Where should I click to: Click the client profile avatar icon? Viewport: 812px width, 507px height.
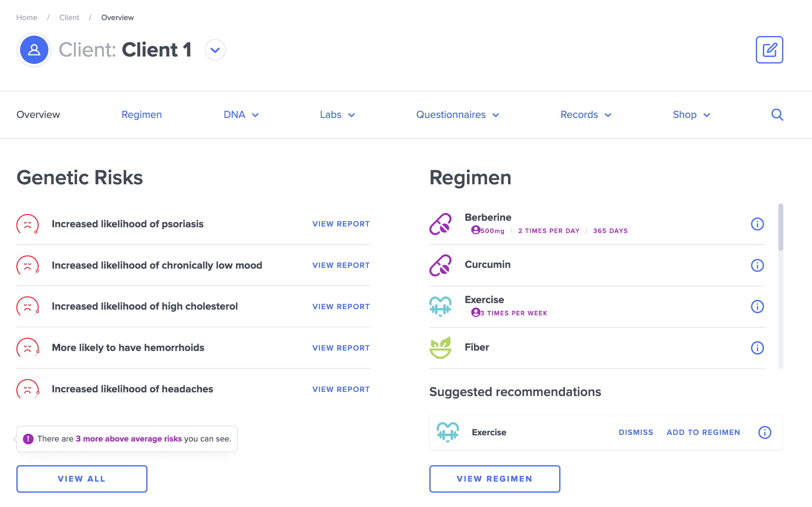(x=33, y=50)
